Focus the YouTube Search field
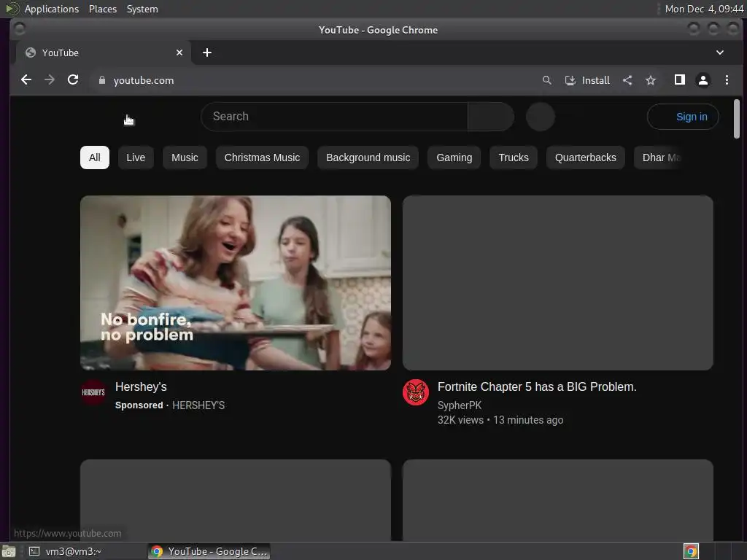 (334, 117)
